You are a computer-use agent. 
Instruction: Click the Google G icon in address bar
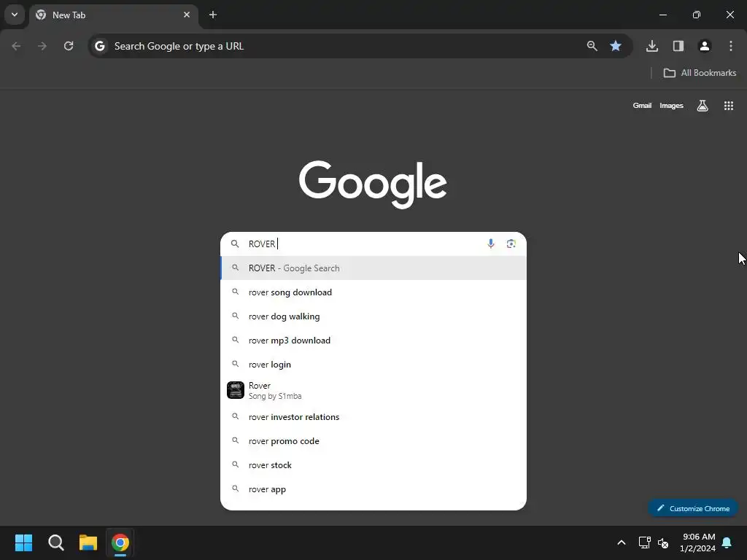coord(99,46)
